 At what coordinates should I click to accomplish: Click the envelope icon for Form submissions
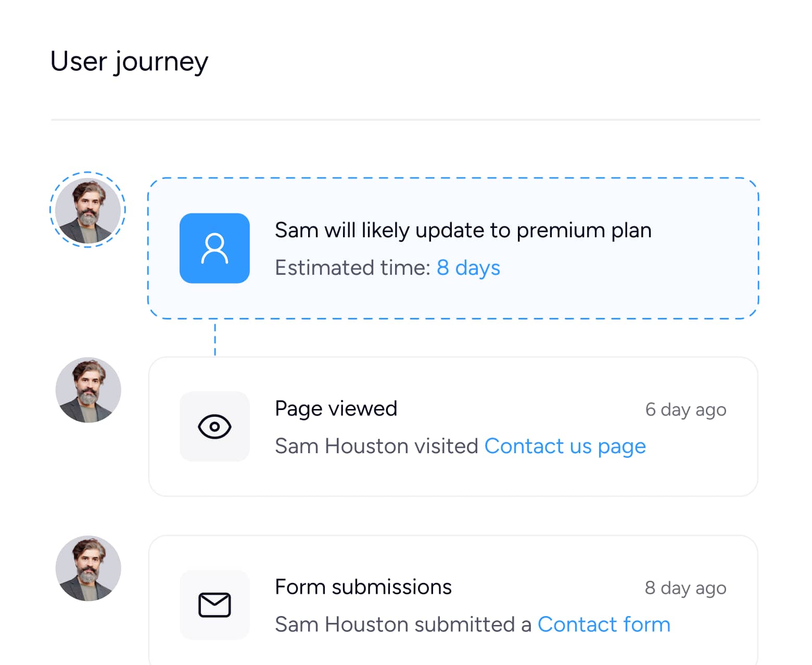tap(214, 605)
